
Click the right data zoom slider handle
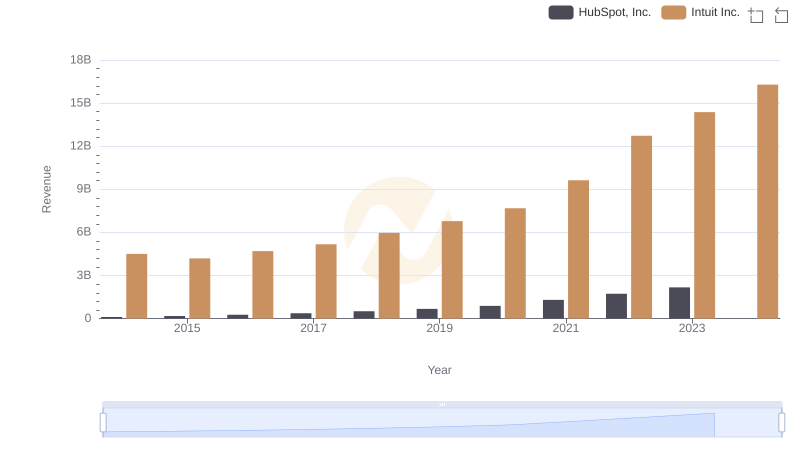[782, 423]
